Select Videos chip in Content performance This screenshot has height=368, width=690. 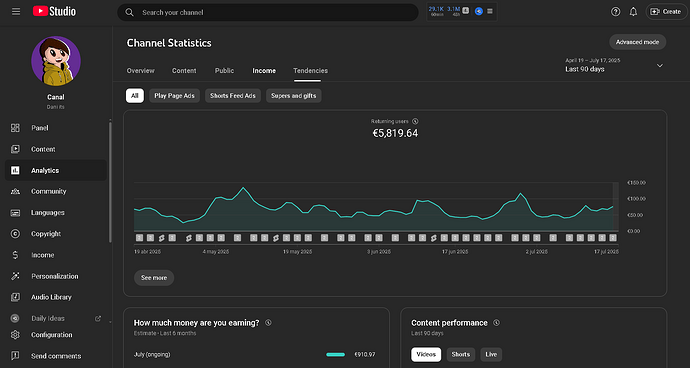click(x=426, y=354)
